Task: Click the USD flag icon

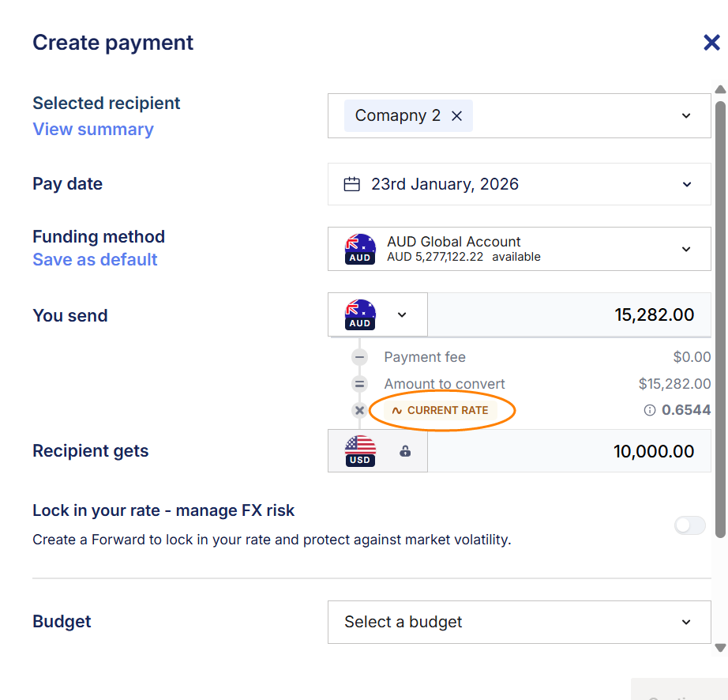Action: pyautogui.click(x=361, y=451)
